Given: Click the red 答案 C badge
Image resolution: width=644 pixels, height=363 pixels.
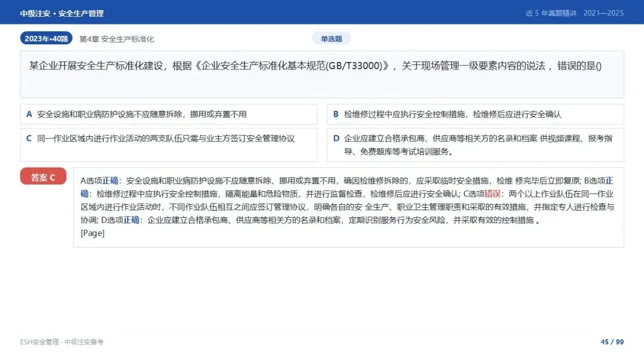Looking at the screenshot, I should pyautogui.click(x=43, y=177).
